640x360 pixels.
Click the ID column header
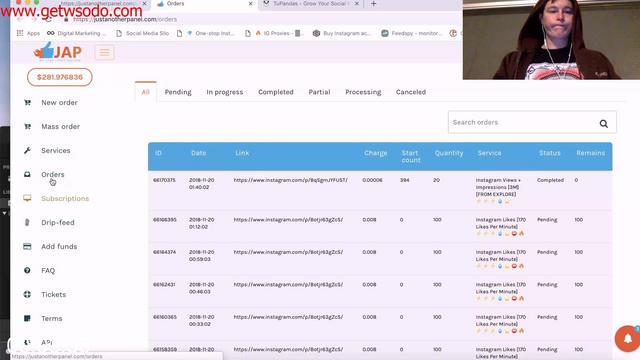(x=158, y=153)
